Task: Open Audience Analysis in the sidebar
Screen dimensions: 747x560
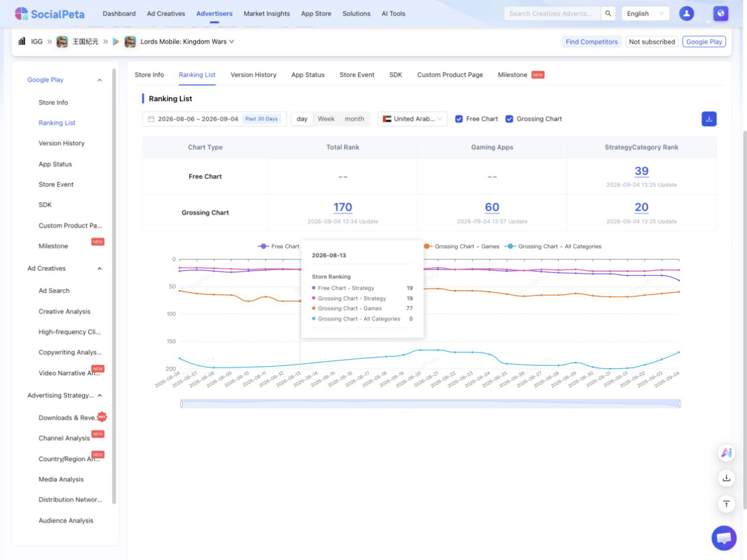Action: (66, 520)
